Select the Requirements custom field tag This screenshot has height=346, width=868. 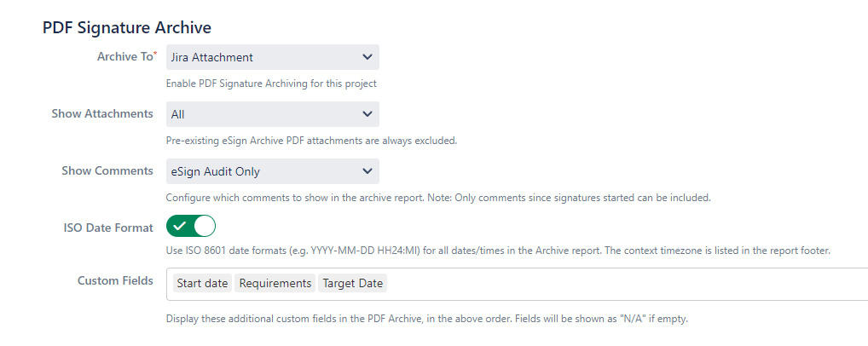pyautogui.click(x=275, y=284)
